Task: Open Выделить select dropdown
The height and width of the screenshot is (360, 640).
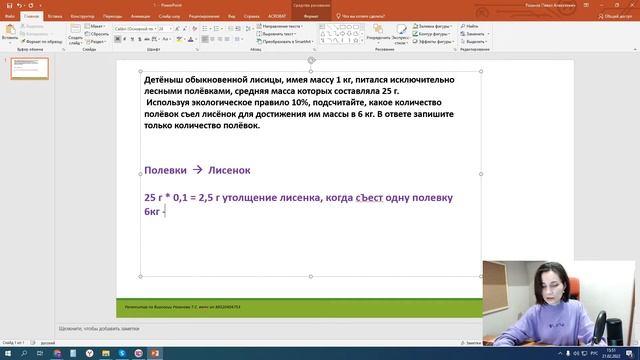Action: [474, 42]
